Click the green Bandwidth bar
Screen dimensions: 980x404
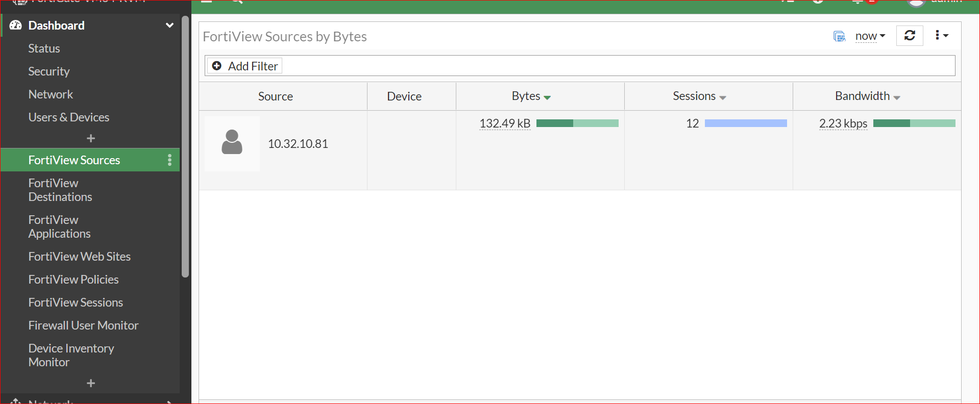(914, 123)
